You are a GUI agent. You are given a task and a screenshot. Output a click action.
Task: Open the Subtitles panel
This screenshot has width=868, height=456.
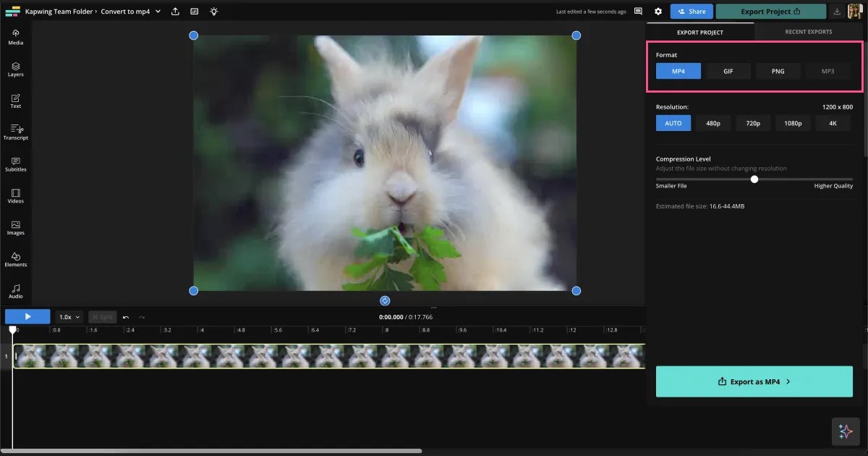15,164
